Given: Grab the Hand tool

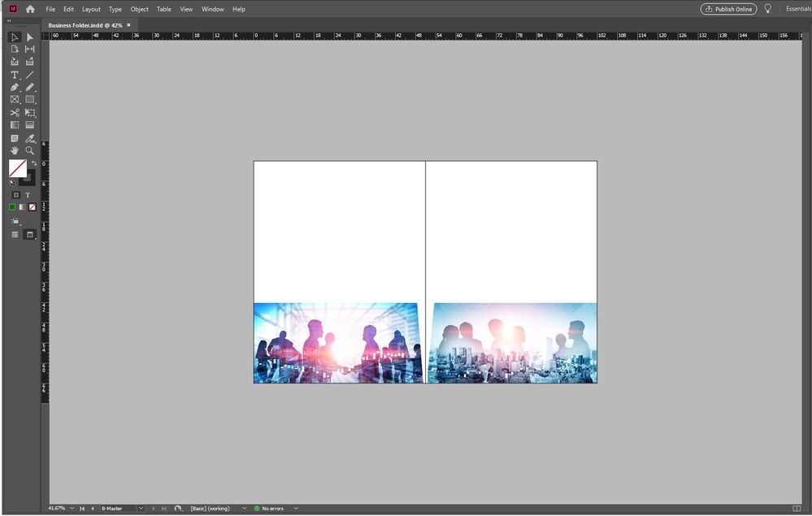Looking at the screenshot, I should (14, 150).
